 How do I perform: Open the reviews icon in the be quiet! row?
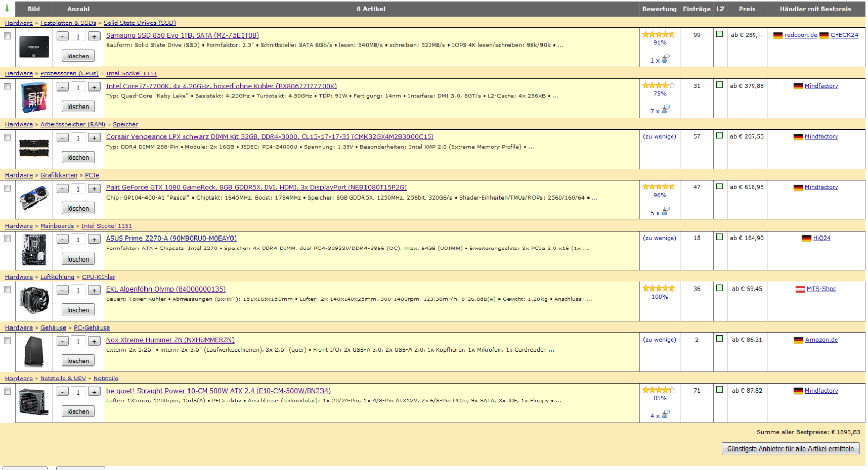click(666, 414)
